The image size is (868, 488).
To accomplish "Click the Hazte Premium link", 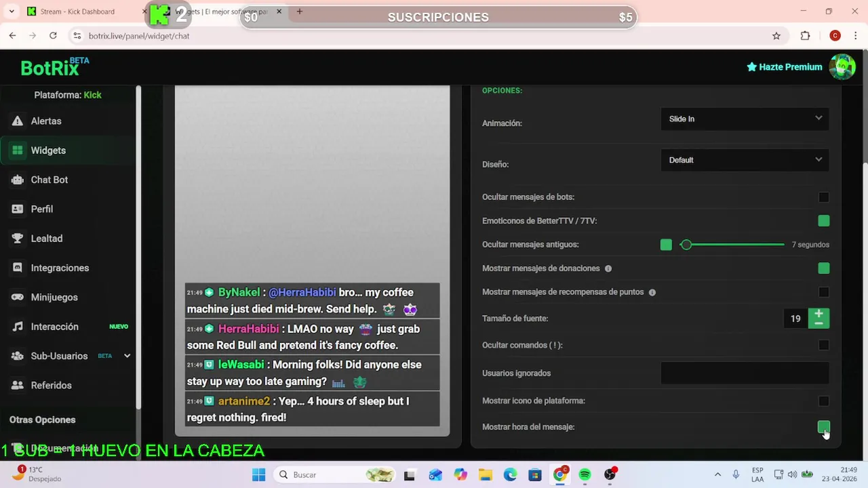I will (x=784, y=67).
